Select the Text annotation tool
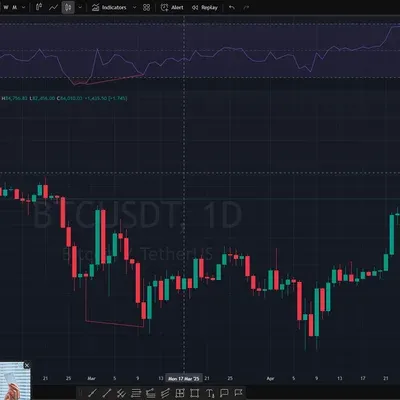The image size is (400, 400). 210,393
